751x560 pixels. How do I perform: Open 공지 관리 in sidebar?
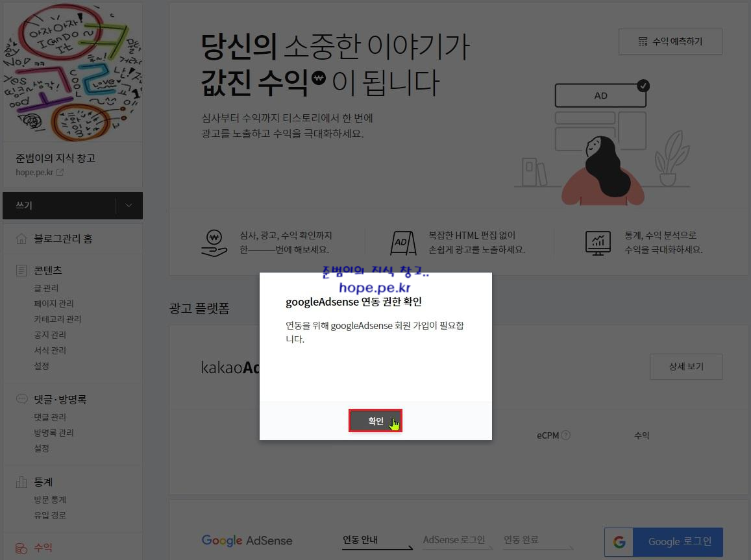[50, 335]
